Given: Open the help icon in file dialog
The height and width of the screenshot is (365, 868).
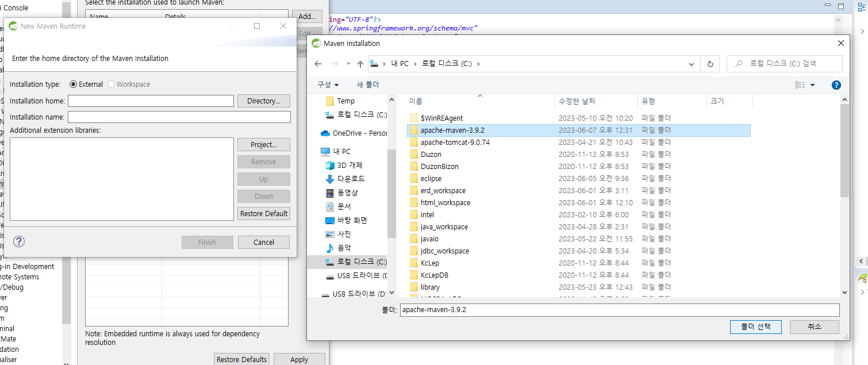Looking at the screenshot, I should (836, 85).
